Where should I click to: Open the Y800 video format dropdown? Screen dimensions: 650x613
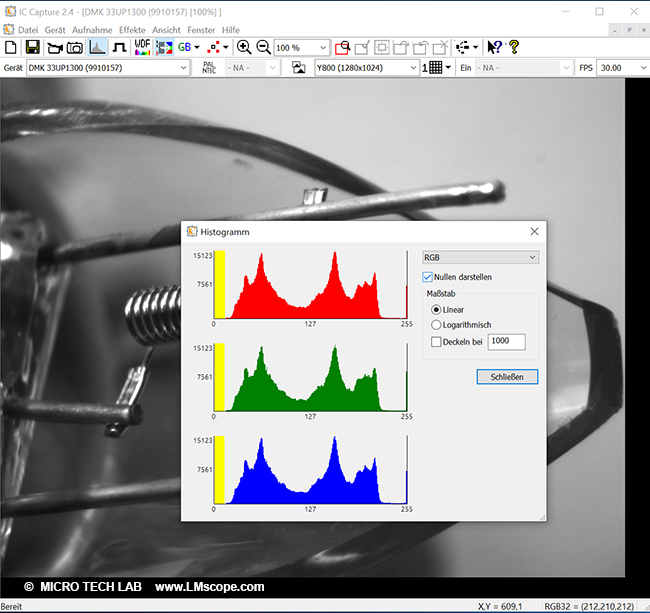click(366, 68)
